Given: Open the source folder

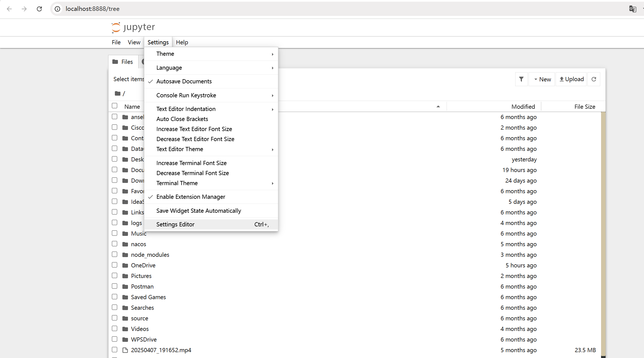Looking at the screenshot, I should point(140,318).
